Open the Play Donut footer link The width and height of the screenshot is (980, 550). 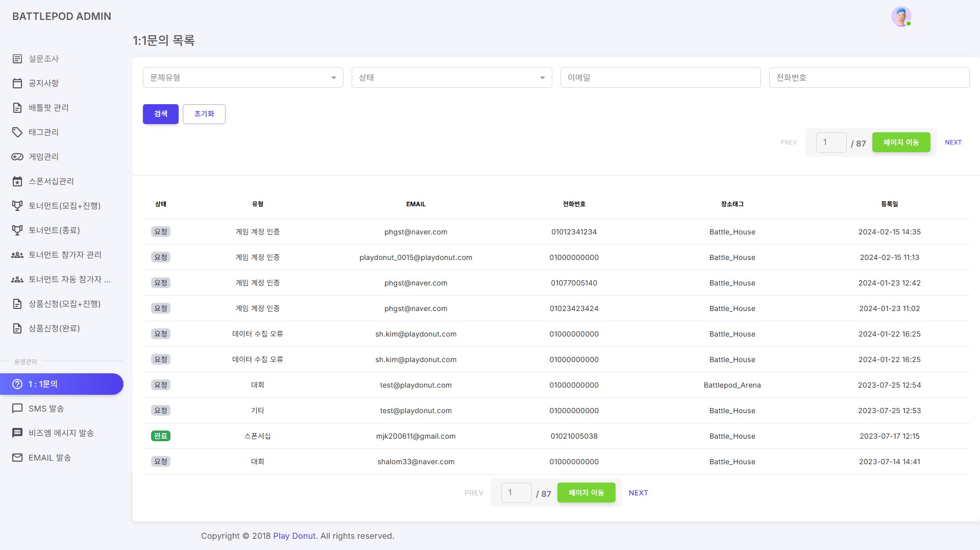coord(294,536)
